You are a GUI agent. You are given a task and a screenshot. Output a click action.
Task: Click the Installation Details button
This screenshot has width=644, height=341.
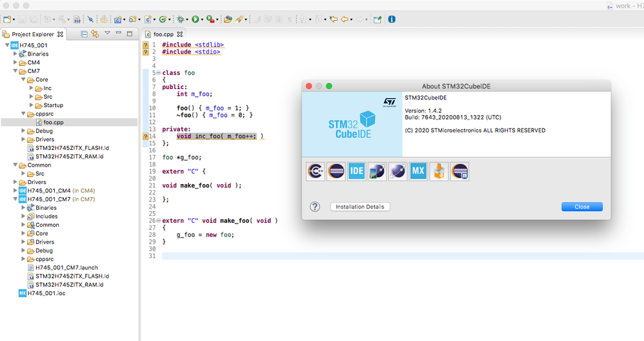click(x=360, y=207)
